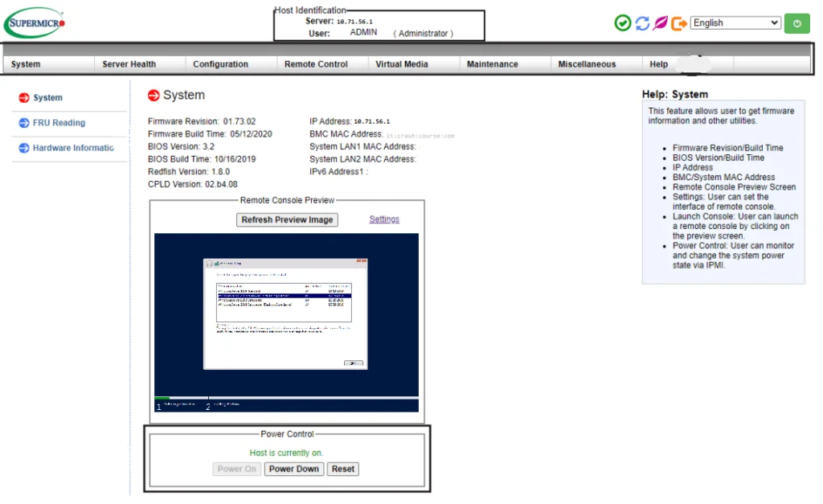The height and width of the screenshot is (504, 823).
Task: Click the red arrow icon beside sidebar System
Action: point(24,97)
